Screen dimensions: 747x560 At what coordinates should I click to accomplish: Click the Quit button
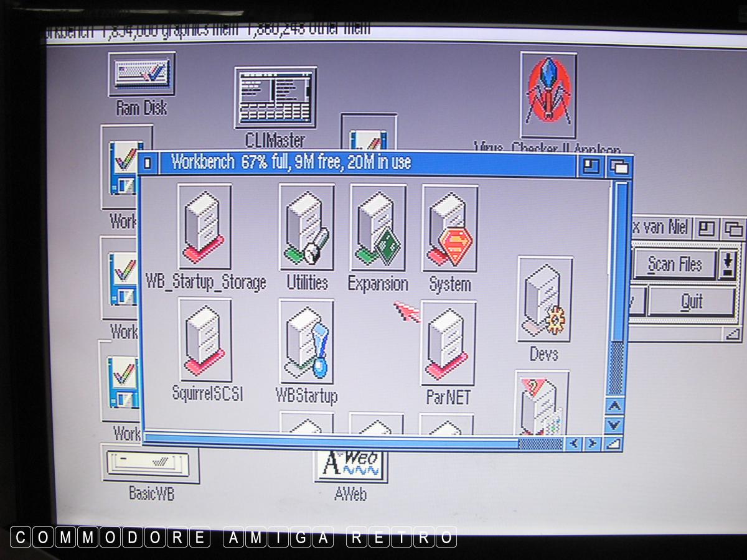691,302
